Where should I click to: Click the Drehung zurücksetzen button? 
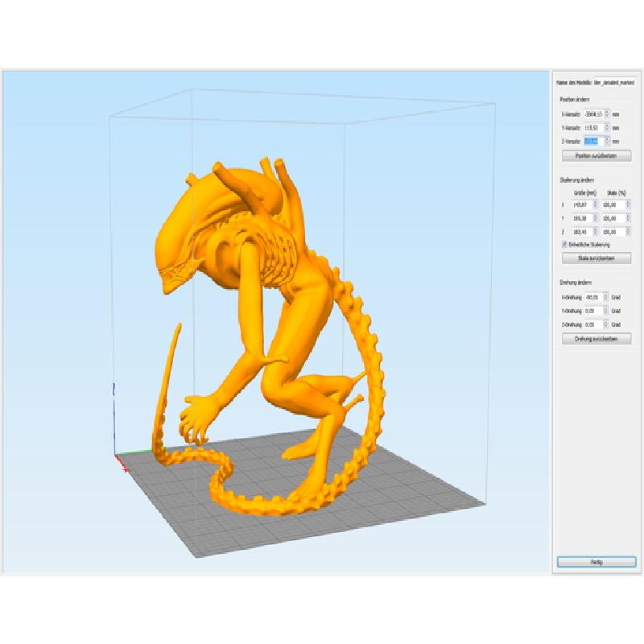(597, 339)
